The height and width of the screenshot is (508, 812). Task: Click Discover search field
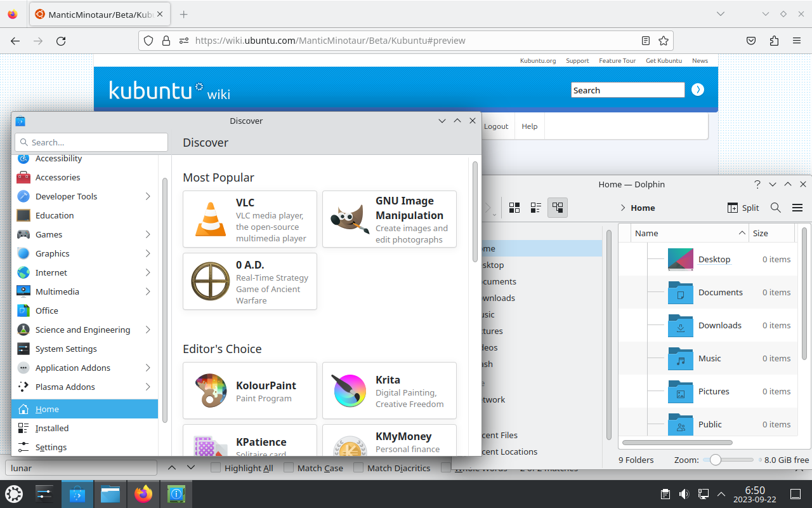point(91,142)
